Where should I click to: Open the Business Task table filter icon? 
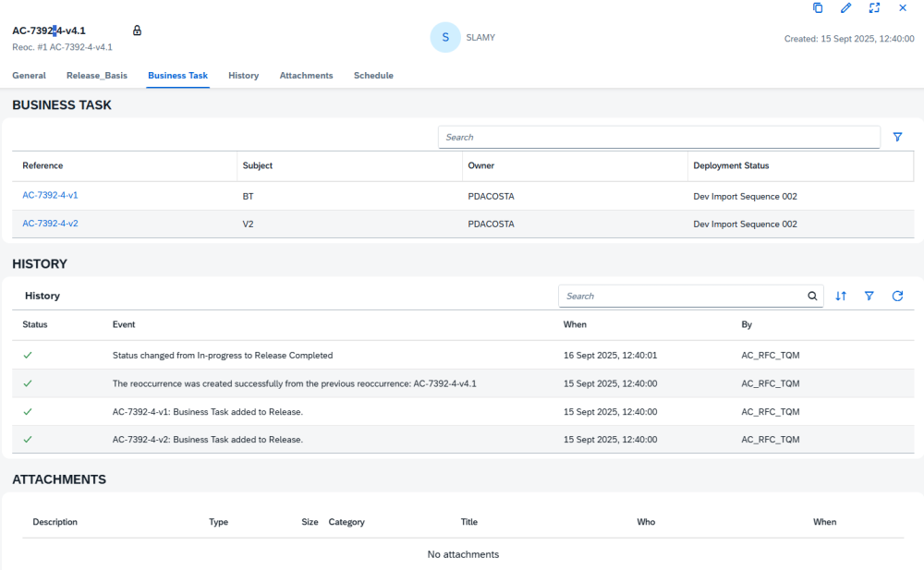(x=897, y=138)
